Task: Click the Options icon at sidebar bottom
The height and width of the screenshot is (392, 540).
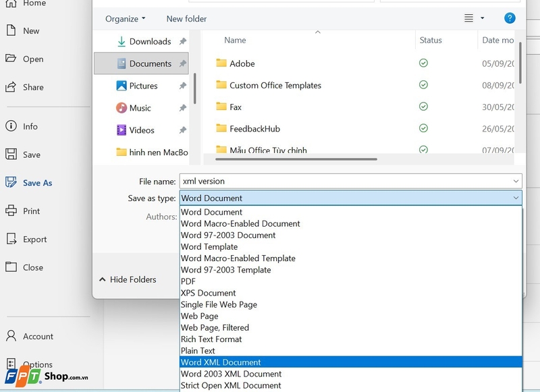Action: click(11, 363)
